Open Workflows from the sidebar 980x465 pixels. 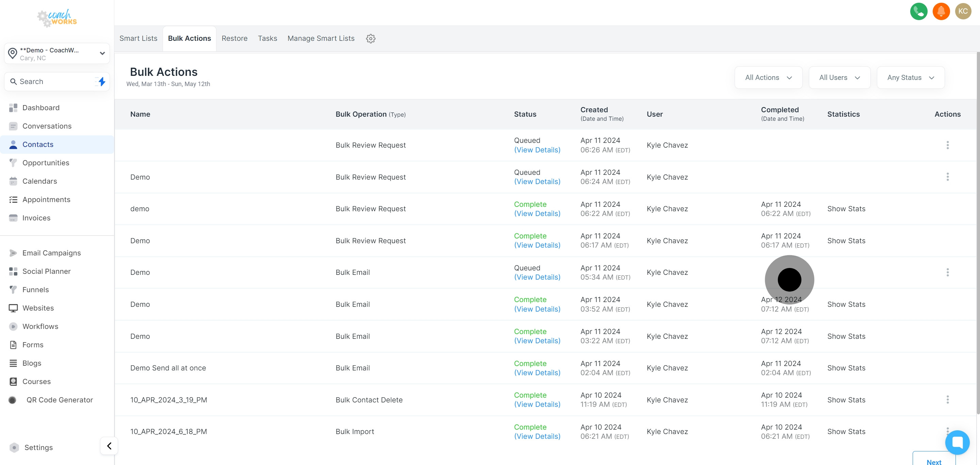(x=40, y=326)
